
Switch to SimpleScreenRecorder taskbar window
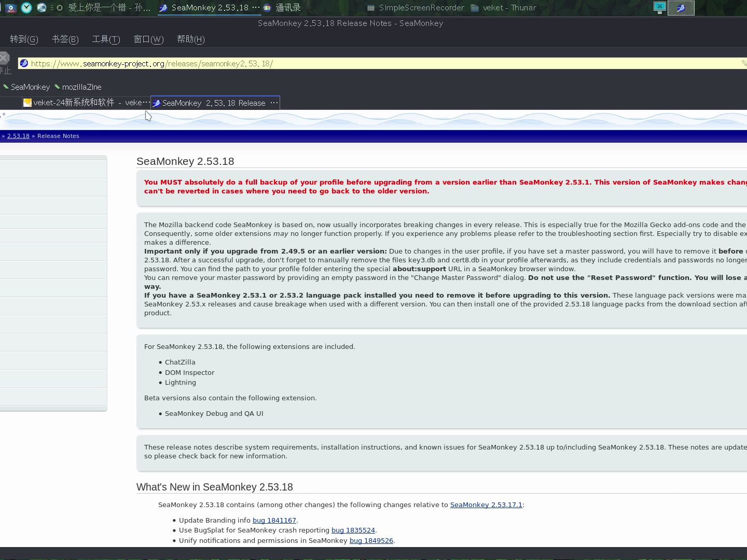[416, 8]
